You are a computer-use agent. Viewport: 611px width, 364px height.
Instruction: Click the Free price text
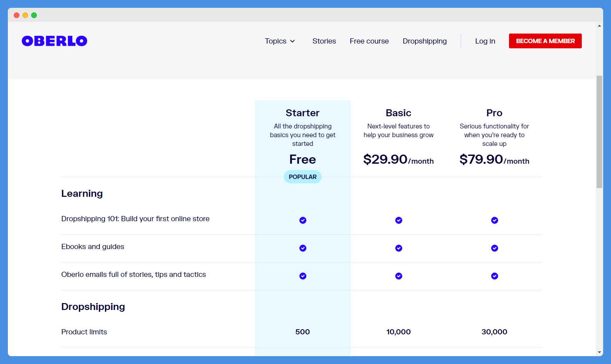click(302, 159)
